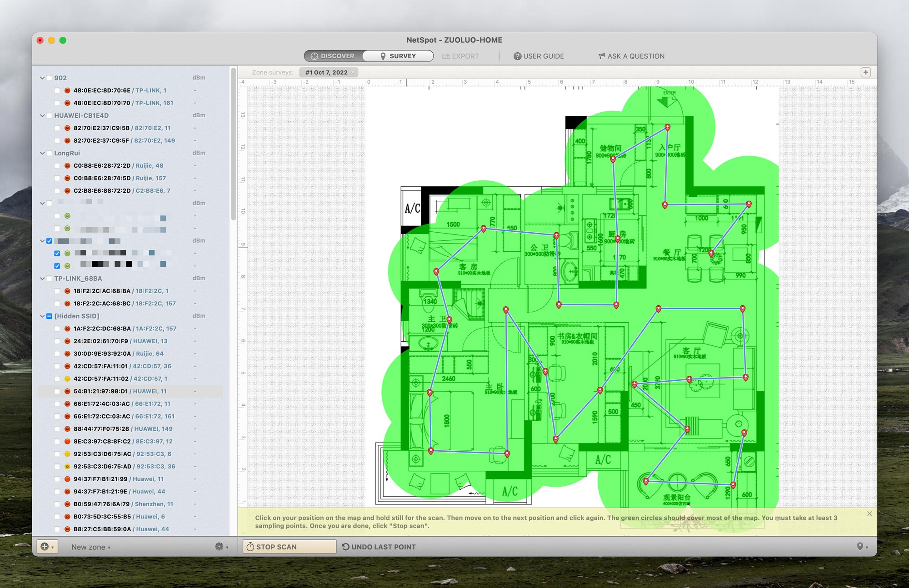Dismiss the yellow instruction banner with X
The width and height of the screenshot is (909, 588).
[x=869, y=513]
